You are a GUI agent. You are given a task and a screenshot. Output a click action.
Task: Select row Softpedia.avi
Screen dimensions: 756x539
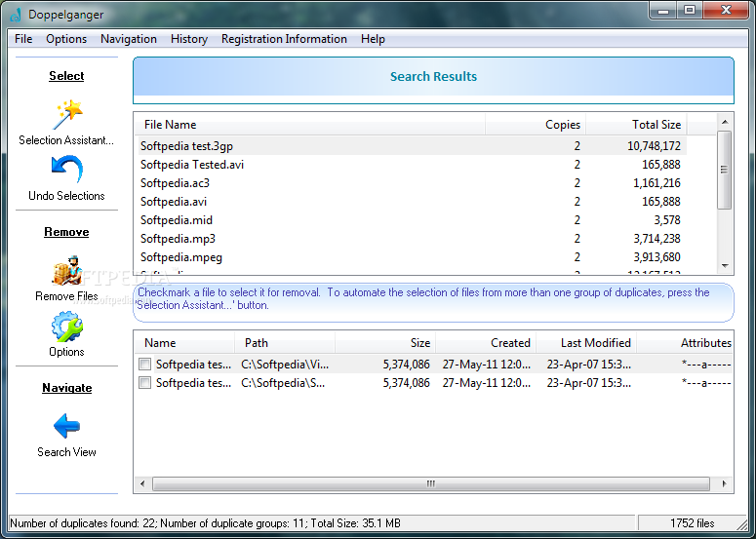pyautogui.click(x=413, y=202)
